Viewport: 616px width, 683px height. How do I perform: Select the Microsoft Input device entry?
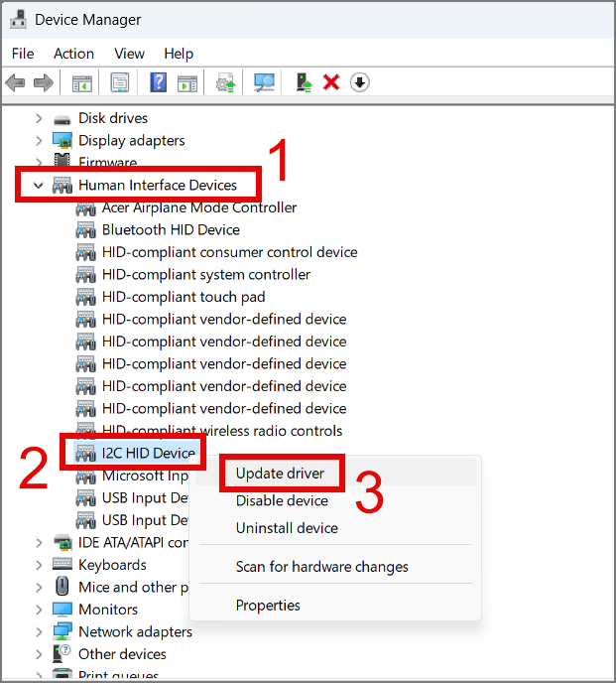click(x=145, y=476)
